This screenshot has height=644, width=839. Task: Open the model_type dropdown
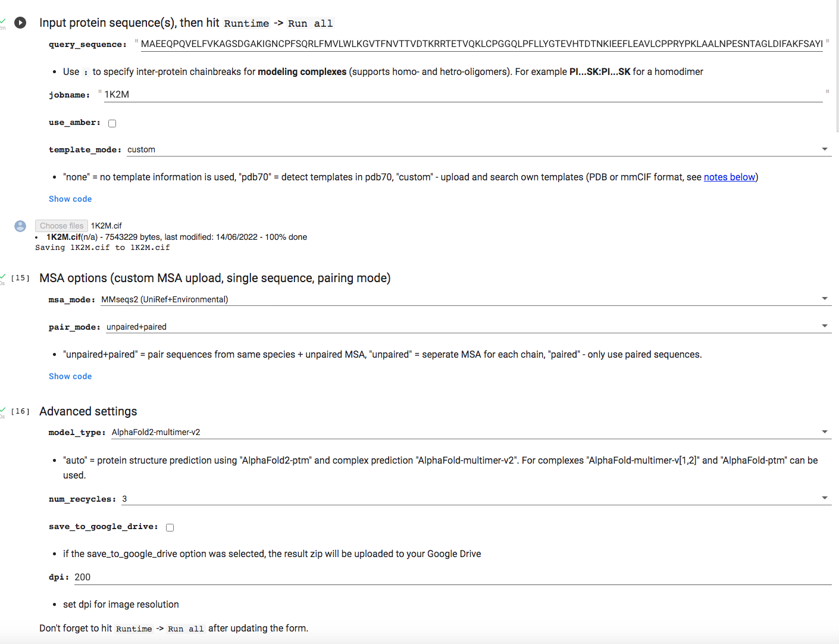coord(825,431)
